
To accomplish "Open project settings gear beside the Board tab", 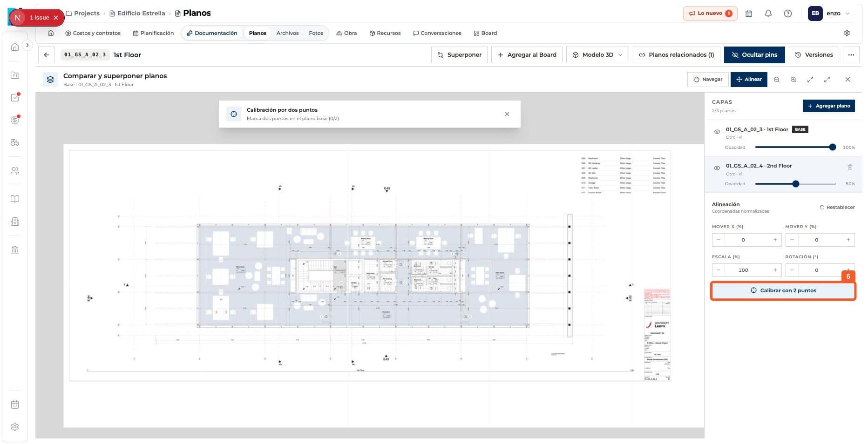I will (847, 33).
